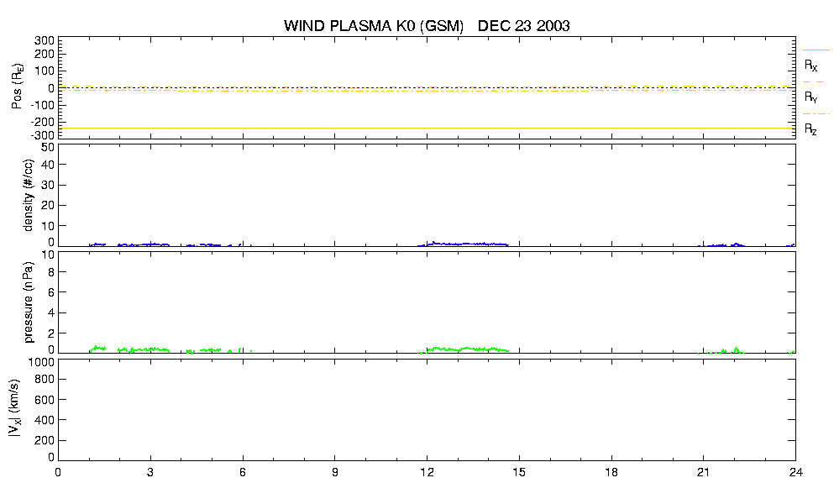Click hour 21 on the time axis
This screenshot has width=834, height=504.
point(703,472)
